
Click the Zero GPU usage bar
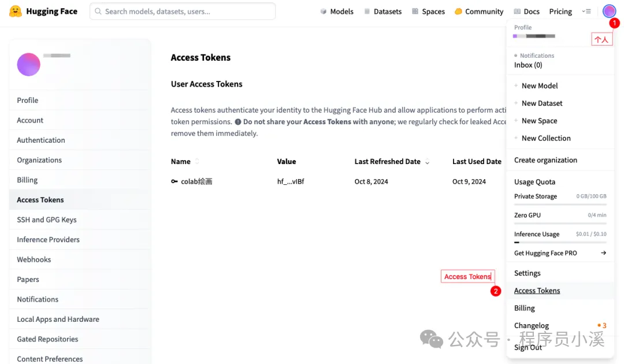tap(560, 224)
